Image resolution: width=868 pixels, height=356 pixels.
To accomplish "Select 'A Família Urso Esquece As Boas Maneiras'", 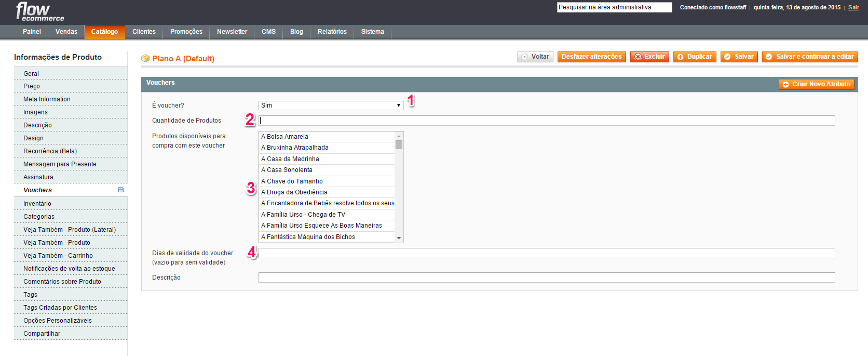I will 327,226.
